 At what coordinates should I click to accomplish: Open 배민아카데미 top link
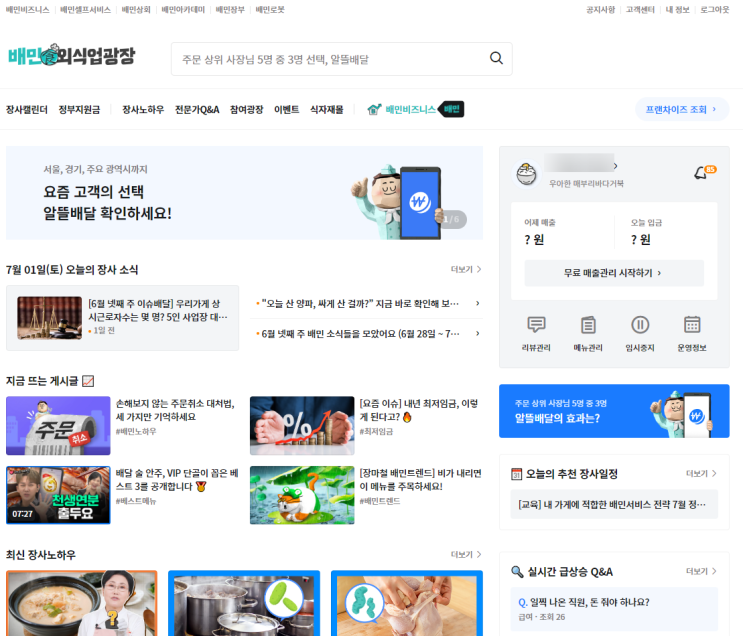point(183,10)
